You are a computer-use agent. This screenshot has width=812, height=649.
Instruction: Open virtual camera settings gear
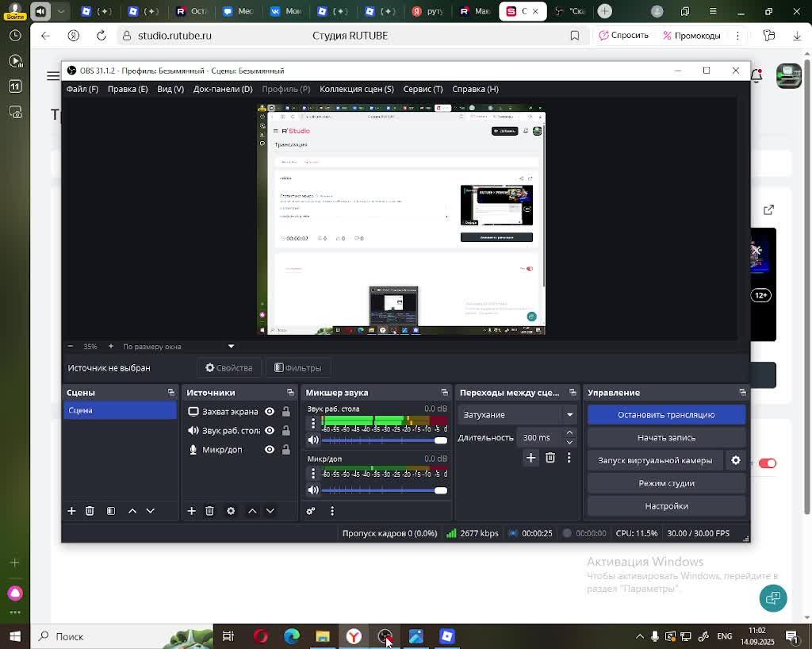735,460
